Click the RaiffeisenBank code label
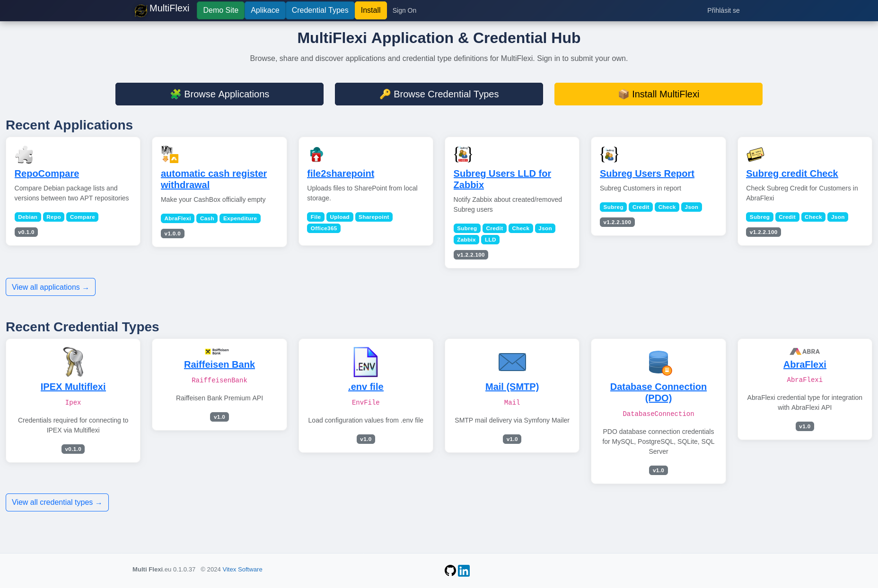Screen dimensions: 878x588 (x=219, y=380)
